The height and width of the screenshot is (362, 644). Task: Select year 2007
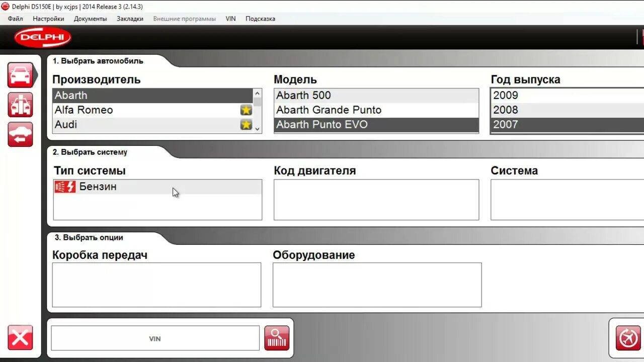568,125
